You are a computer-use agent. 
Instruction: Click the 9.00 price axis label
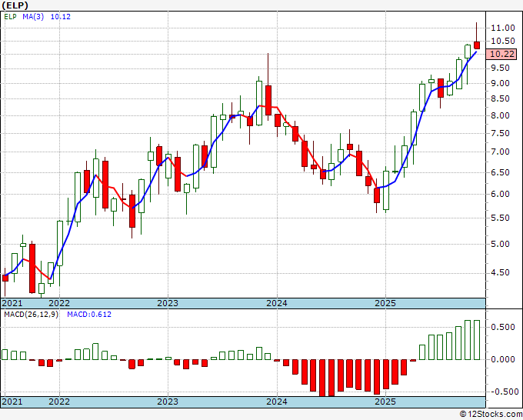pyautogui.click(x=501, y=83)
